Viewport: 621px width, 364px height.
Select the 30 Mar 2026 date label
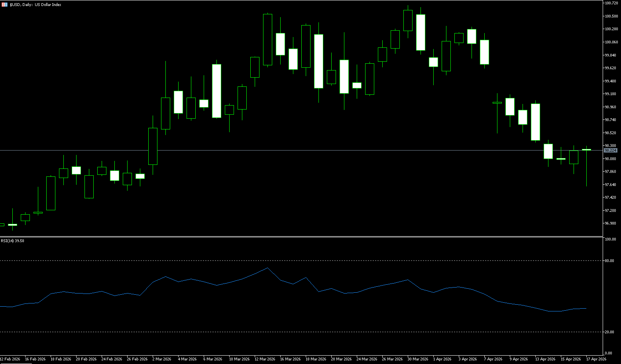[x=417, y=359]
